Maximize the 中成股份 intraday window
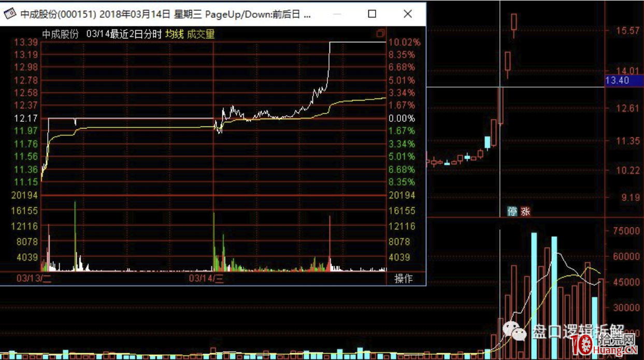The image size is (644, 360). pos(372,14)
